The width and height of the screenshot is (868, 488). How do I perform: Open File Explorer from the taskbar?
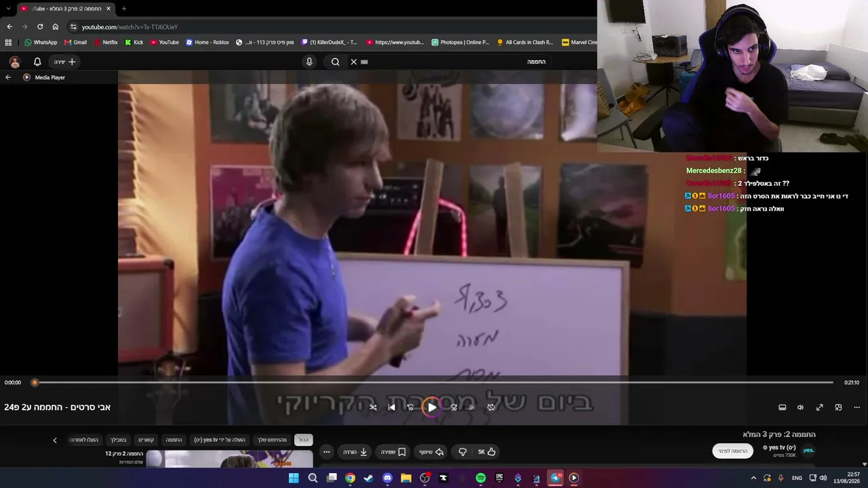(406, 478)
